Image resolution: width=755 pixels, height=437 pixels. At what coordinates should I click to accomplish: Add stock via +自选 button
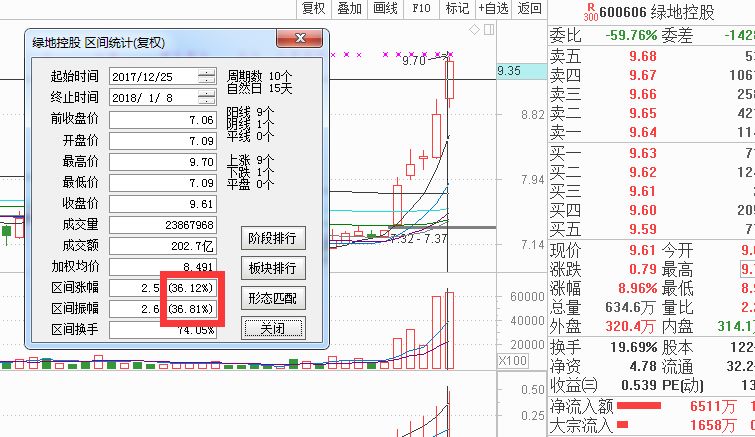point(493,8)
